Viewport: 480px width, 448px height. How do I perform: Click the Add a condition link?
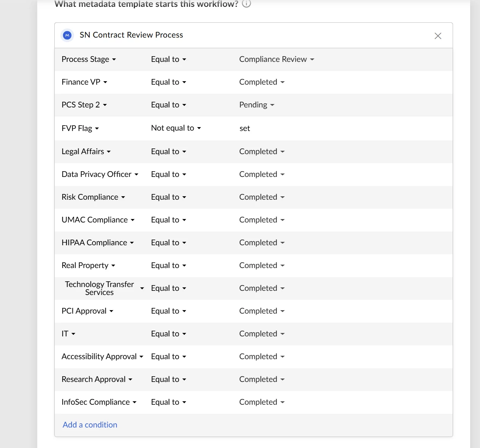(90, 425)
